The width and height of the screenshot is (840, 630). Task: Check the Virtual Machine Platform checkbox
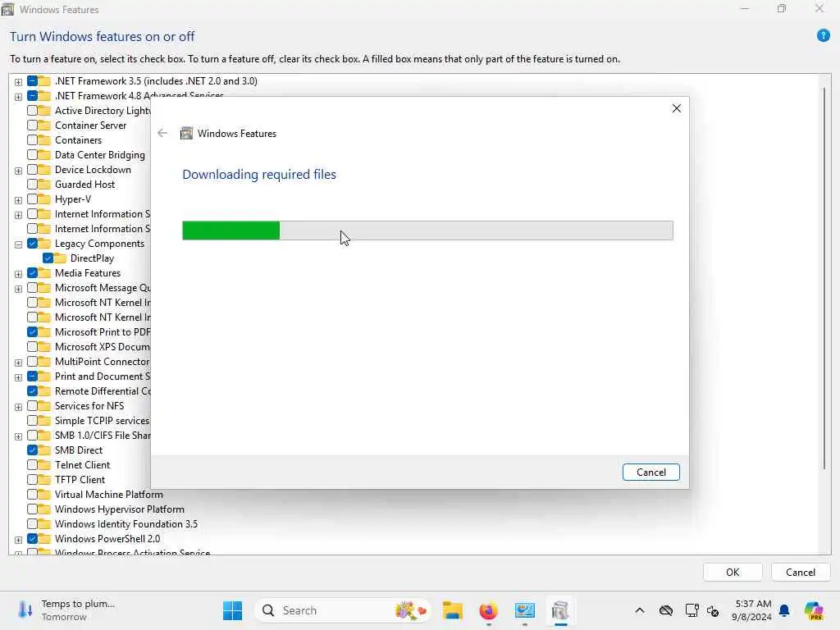(x=32, y=495)
